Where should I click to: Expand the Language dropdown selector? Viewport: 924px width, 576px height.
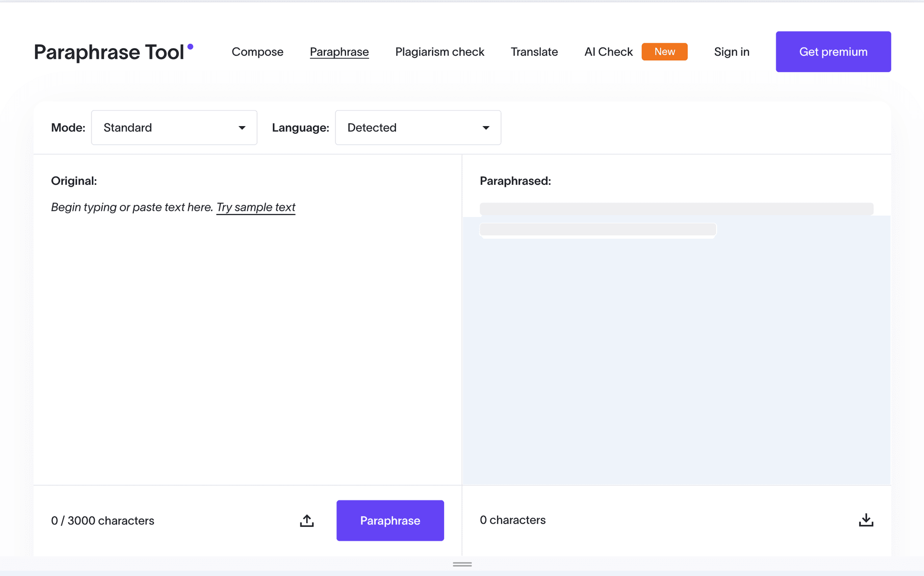(x=418, y=128)
